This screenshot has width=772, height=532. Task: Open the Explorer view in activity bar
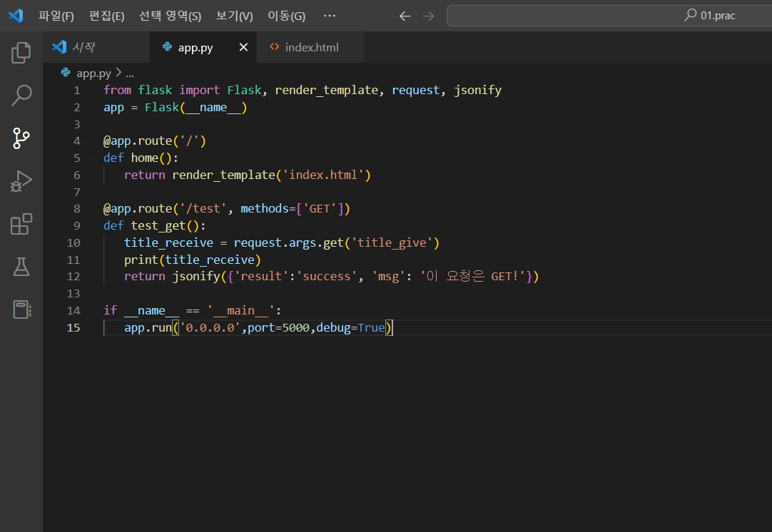pyautogui.click(x=21, y=53)
